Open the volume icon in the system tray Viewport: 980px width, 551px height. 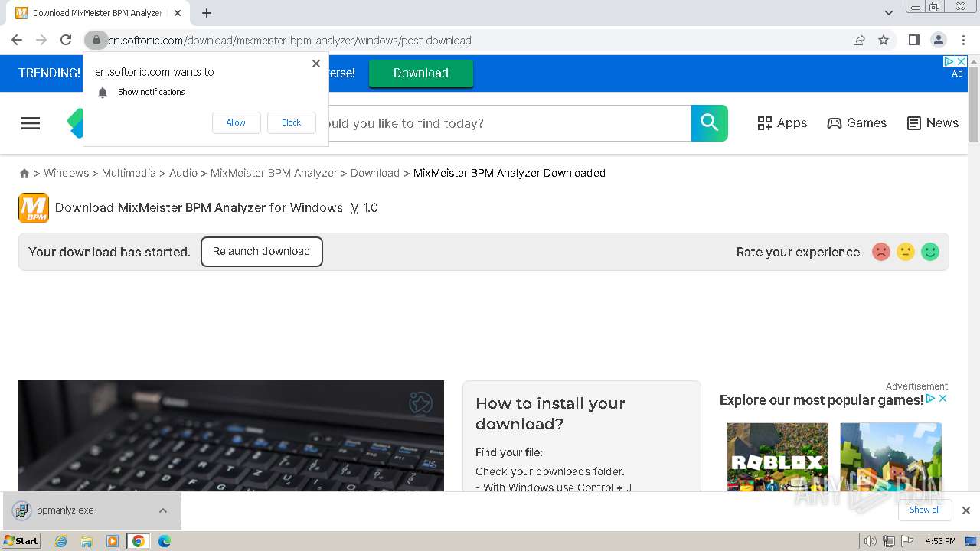pyautogui.click(x=871, y=541)
